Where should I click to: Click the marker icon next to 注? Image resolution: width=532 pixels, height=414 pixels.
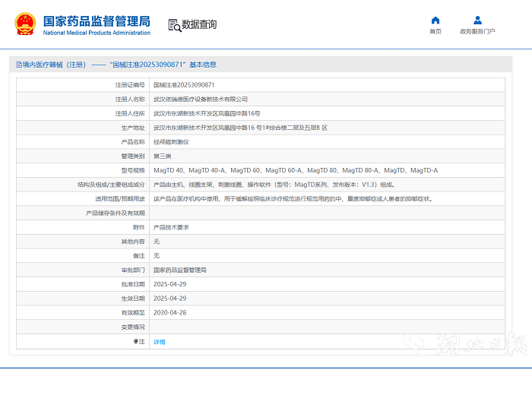point(136,341)
